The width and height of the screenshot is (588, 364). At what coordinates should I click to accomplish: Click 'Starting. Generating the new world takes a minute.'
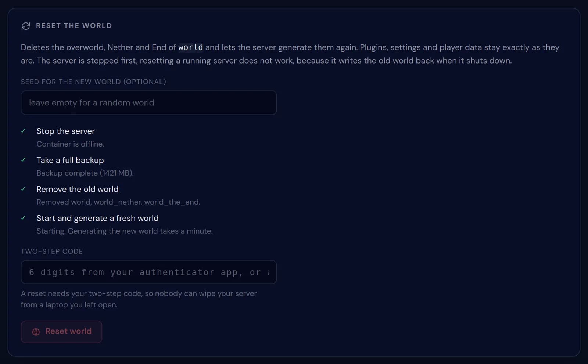[125, 231]
